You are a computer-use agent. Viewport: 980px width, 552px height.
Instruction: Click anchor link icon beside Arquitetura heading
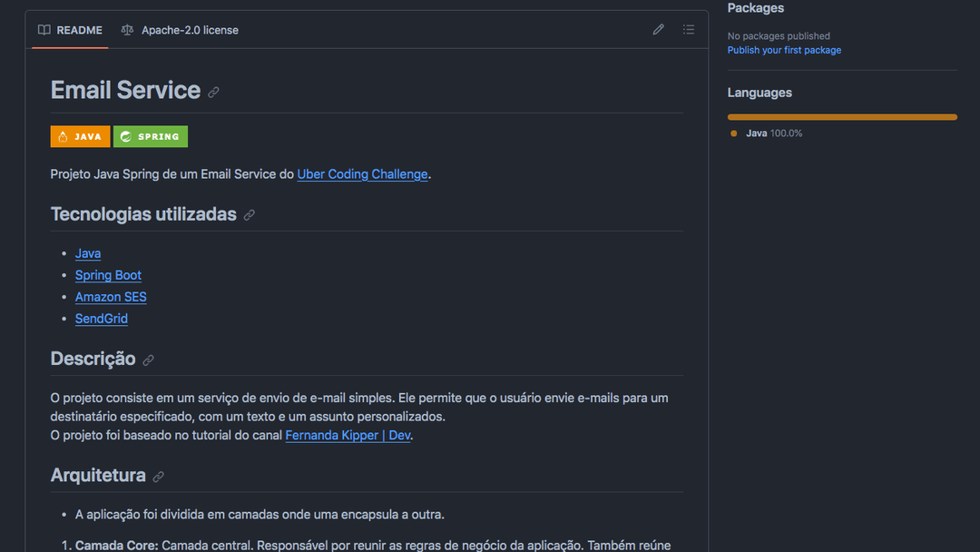click(159, 477)
